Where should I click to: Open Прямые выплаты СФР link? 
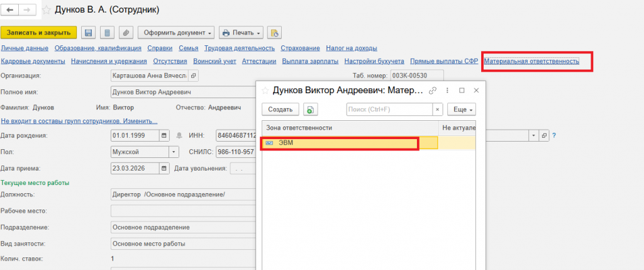pos(445,61)
